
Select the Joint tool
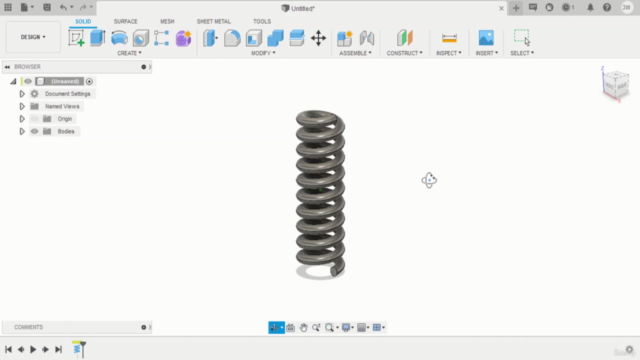(x=367, y=38)
